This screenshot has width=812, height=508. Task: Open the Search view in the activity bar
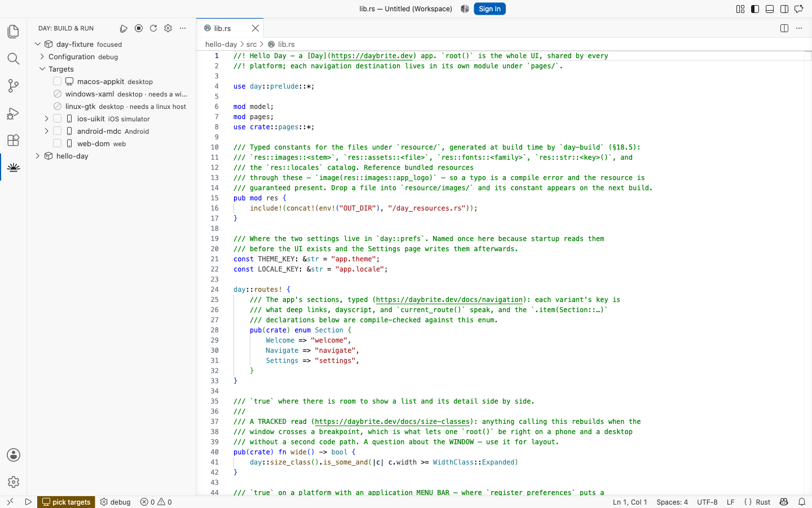click(x=14, y=59)
